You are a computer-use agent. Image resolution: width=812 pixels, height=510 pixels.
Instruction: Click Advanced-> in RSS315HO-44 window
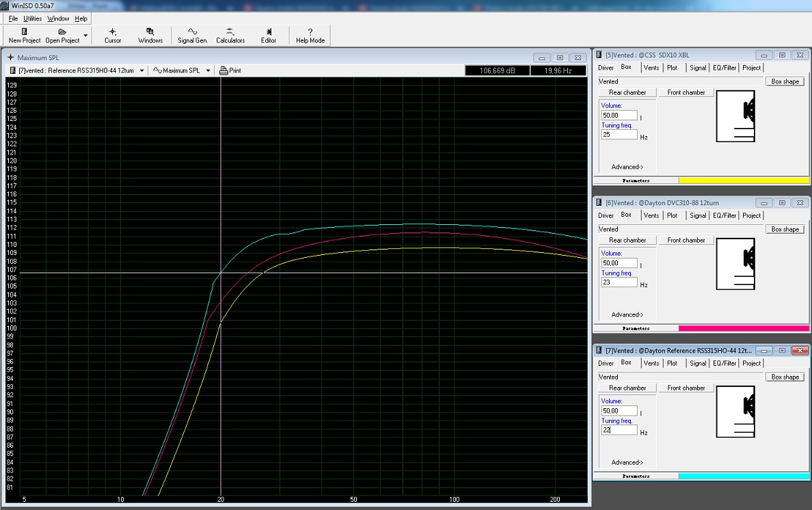[627, 462]
